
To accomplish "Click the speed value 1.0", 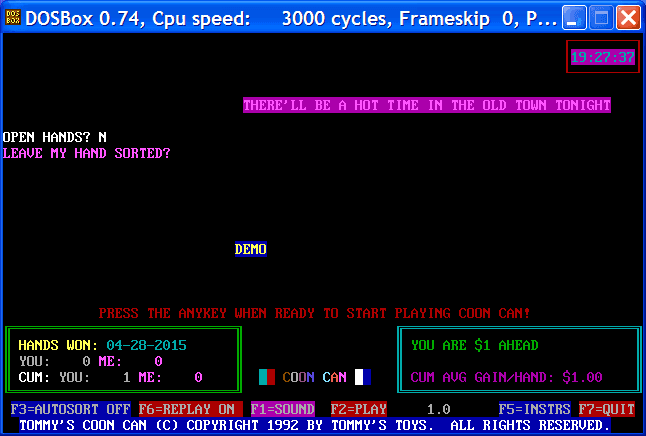I will tap(438, 409).
